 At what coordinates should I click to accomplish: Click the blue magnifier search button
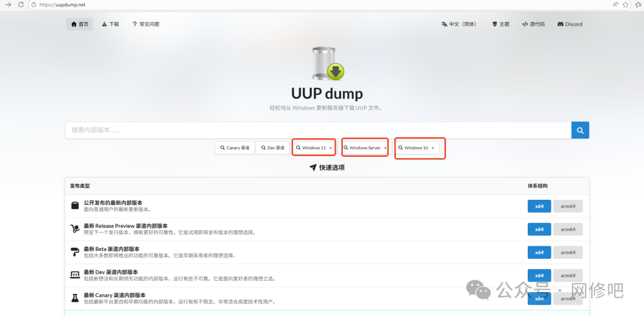click(580, 130)
